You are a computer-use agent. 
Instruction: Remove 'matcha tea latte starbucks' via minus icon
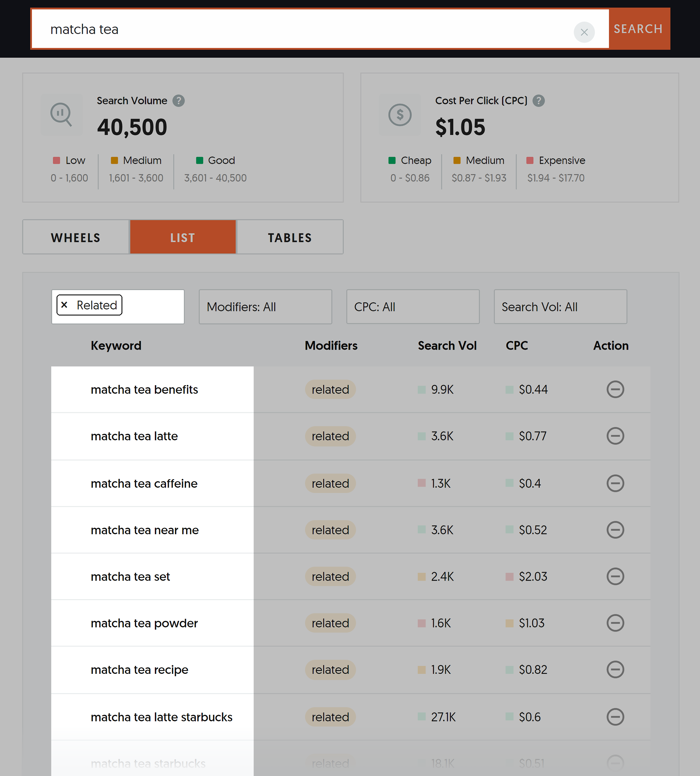pos(615,717)
